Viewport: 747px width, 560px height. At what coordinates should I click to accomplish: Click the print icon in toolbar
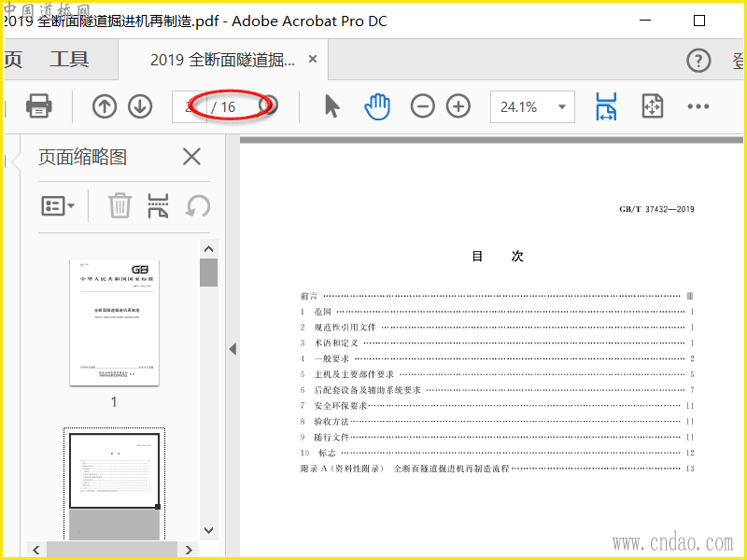(x=39, y=105)
